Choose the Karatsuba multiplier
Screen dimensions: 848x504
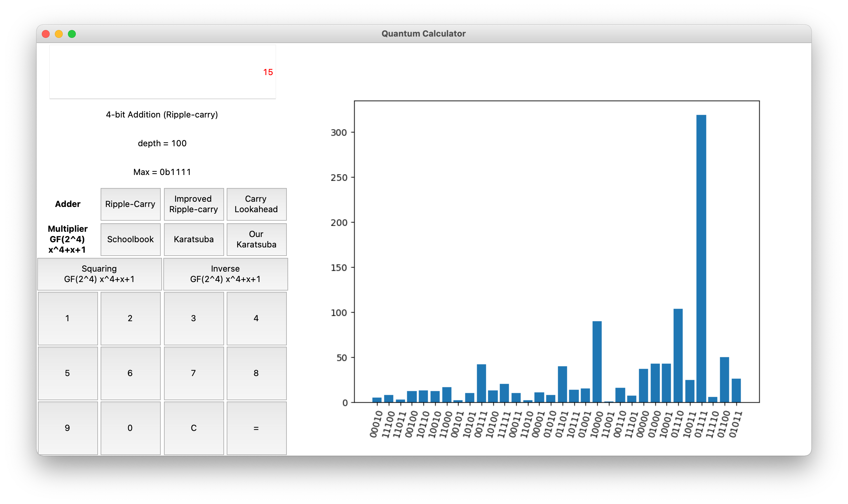[x=193, y=239]
